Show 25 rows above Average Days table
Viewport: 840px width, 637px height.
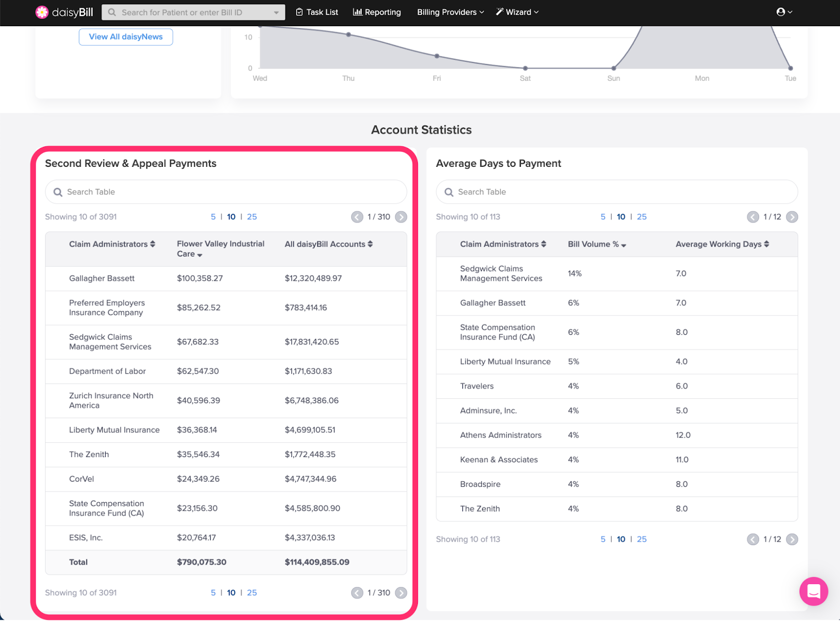[x=642, y=217]
